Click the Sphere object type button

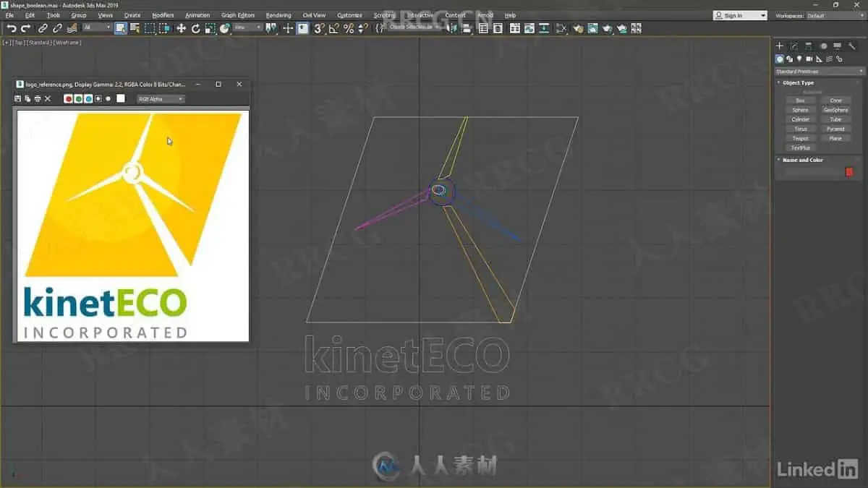click(800, 110)
